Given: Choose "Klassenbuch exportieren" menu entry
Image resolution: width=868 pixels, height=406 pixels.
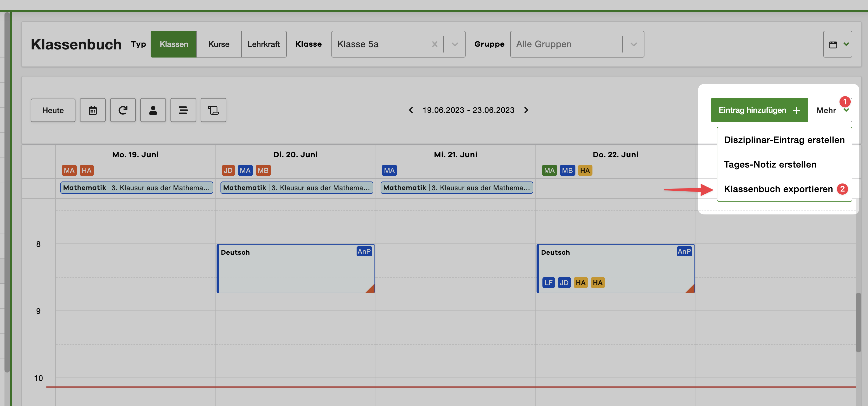Looking at the screenshot, I should [x=778, y=189].
